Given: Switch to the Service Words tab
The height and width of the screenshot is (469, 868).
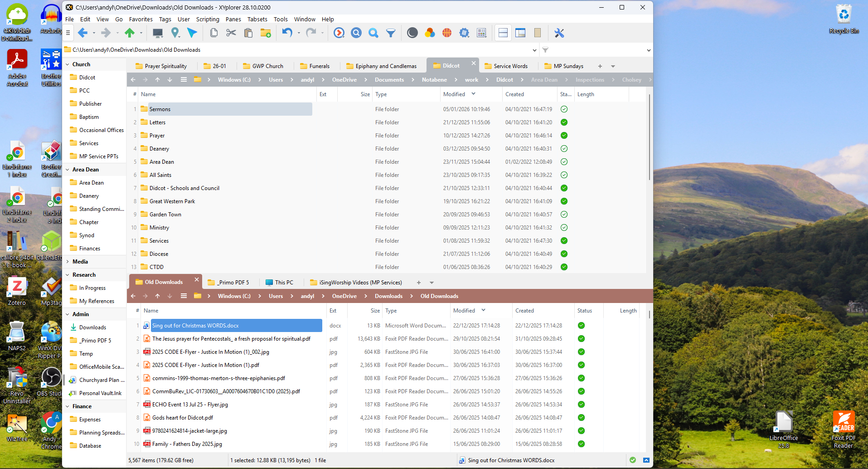Looking at the screenshot, I should [x=507, y=66].
